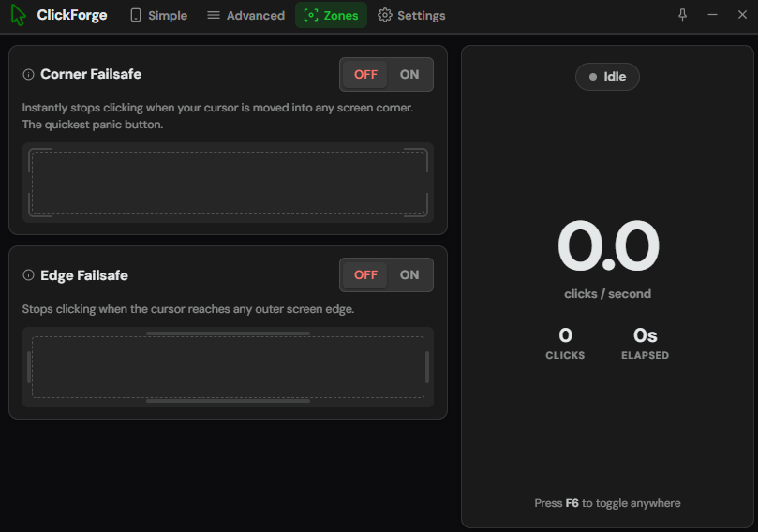Click the Edge Failsafe info icon
758x532 pixels.
[28, 275]
